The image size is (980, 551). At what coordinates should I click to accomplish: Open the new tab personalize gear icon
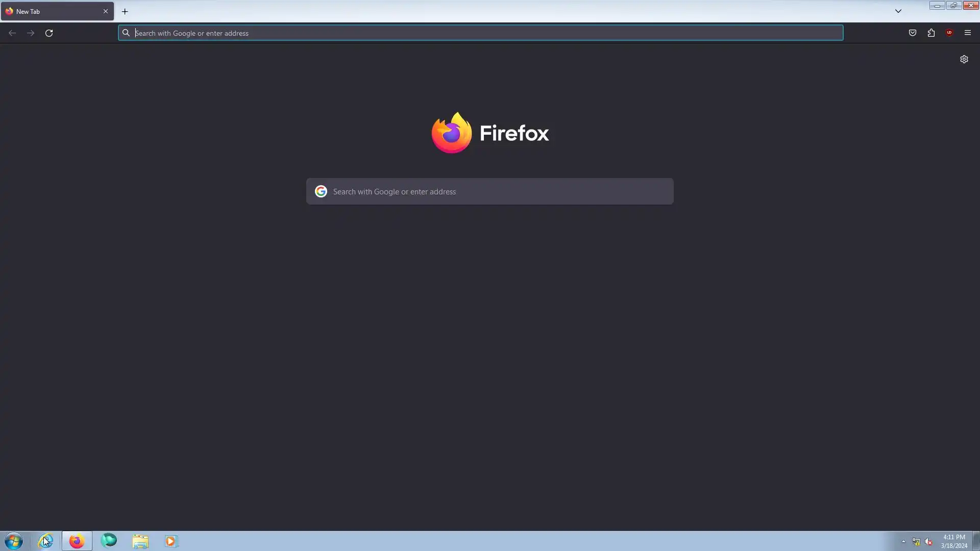[964, 59]
